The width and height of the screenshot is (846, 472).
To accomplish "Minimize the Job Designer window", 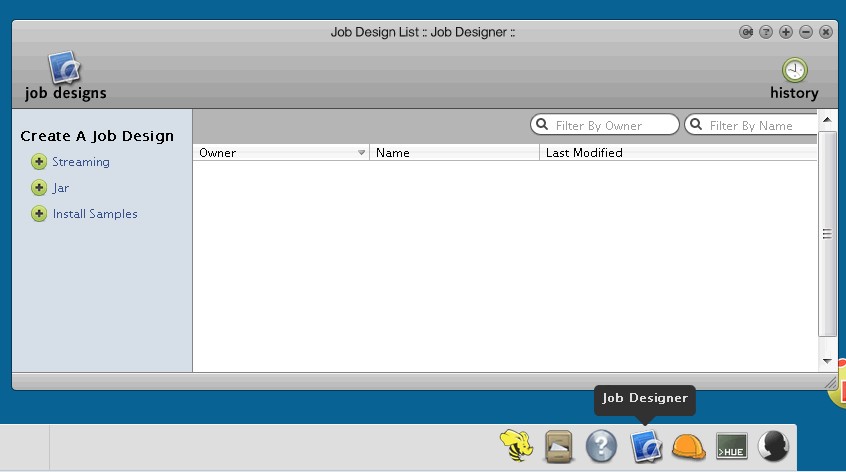I will coord(806,32).
